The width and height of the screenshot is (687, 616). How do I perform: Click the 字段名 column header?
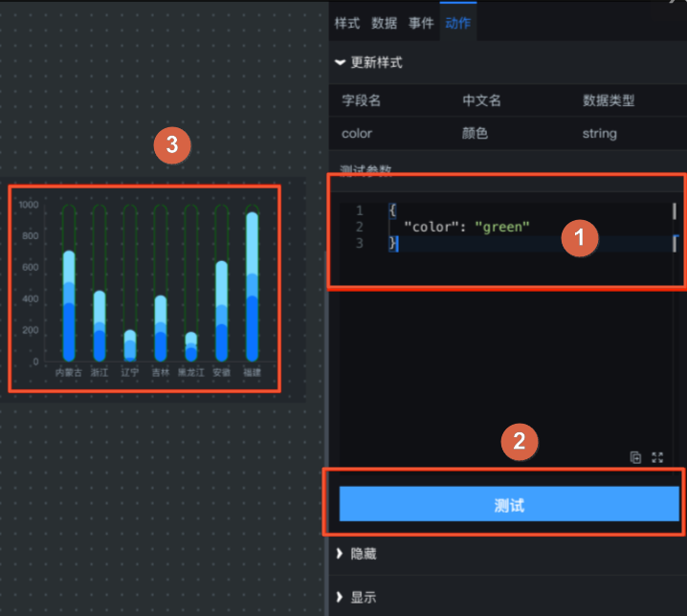(x=361, y=100)
